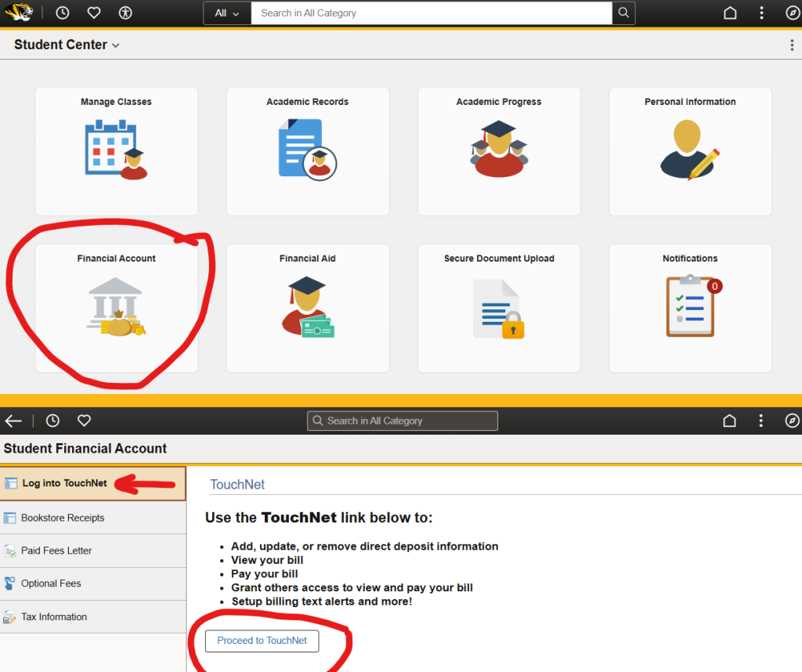Open the accessibility person icon
Screen dimensions: 802x672
[x=125, y=13]
